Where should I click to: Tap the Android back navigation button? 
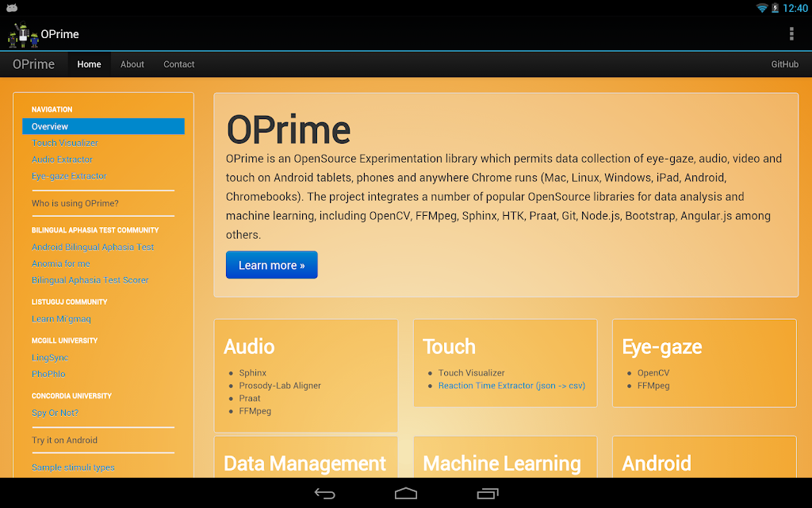click(x=324, y=494)
